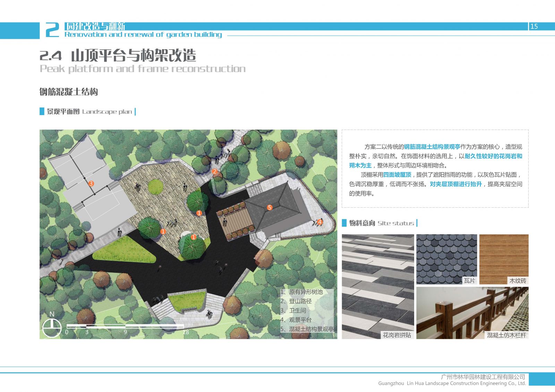The height and width of the screenshot is (392, 555).
Task: Click the blue bar beside 景观平面图
Action: (42, 112)
